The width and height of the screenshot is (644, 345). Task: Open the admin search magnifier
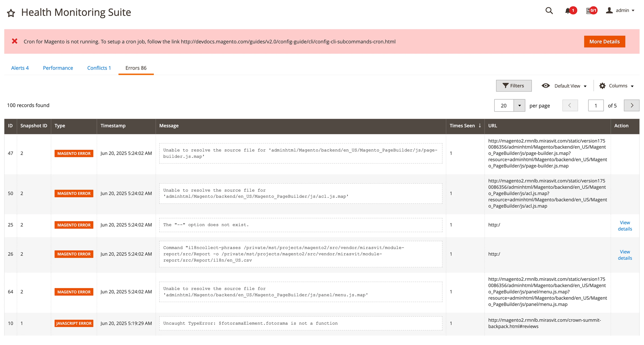click(x=549, y=11)
